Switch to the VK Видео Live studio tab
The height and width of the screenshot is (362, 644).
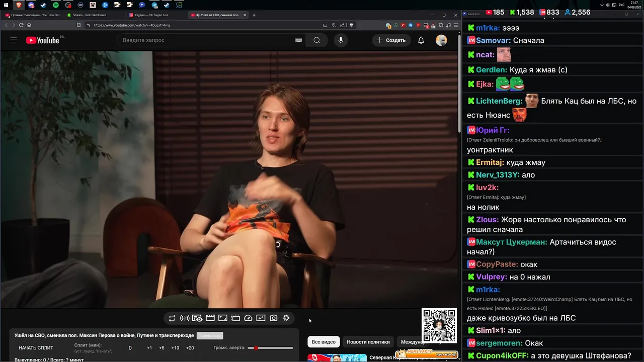coord(156,15)
